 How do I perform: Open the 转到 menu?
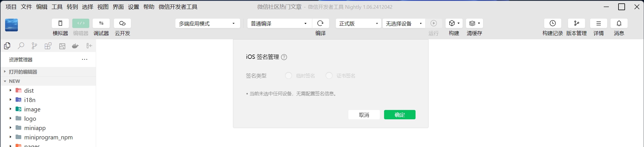pyautogui.click(x=72, y=7)
